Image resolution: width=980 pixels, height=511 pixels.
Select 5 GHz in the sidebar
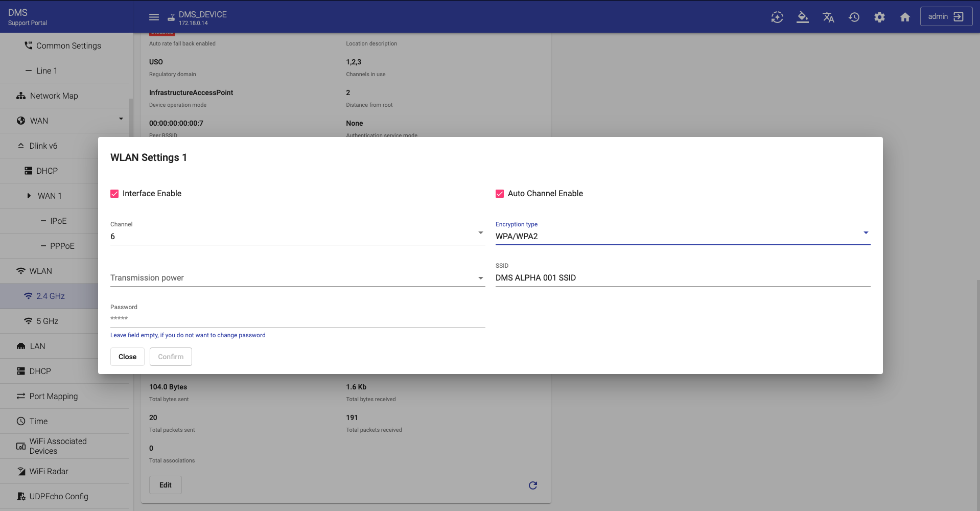47,321
